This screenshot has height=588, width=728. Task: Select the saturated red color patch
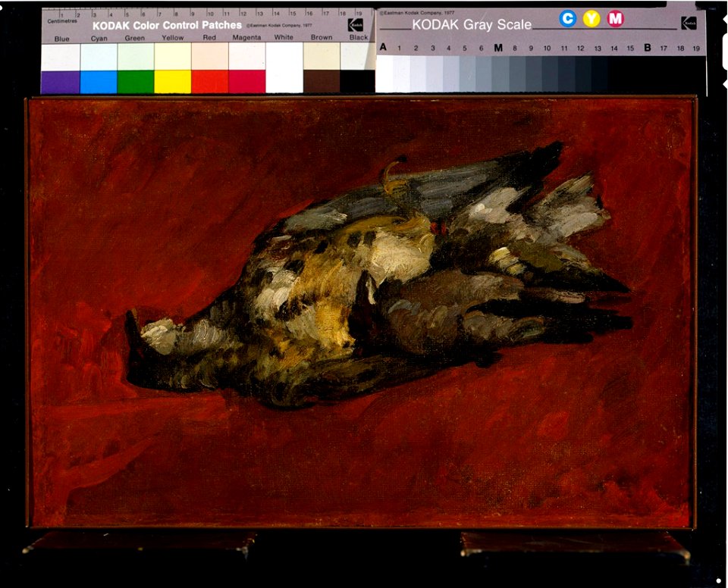210,82
